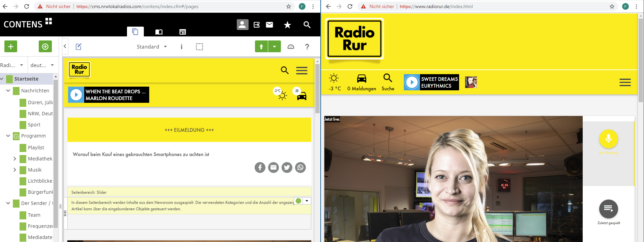
Task: Open the mail envelope icon
Action: click(x=269, y=25)
